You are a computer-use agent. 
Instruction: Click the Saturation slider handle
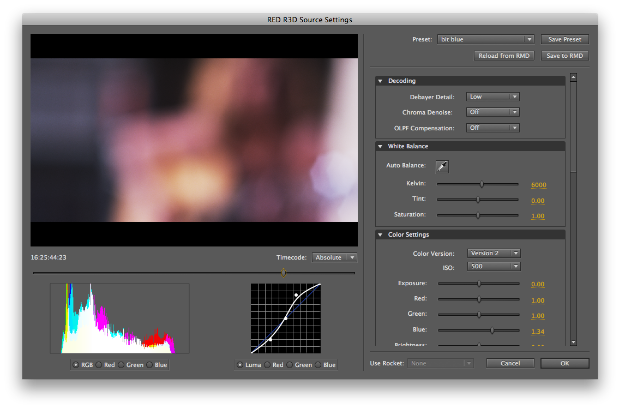click(478, 215)
